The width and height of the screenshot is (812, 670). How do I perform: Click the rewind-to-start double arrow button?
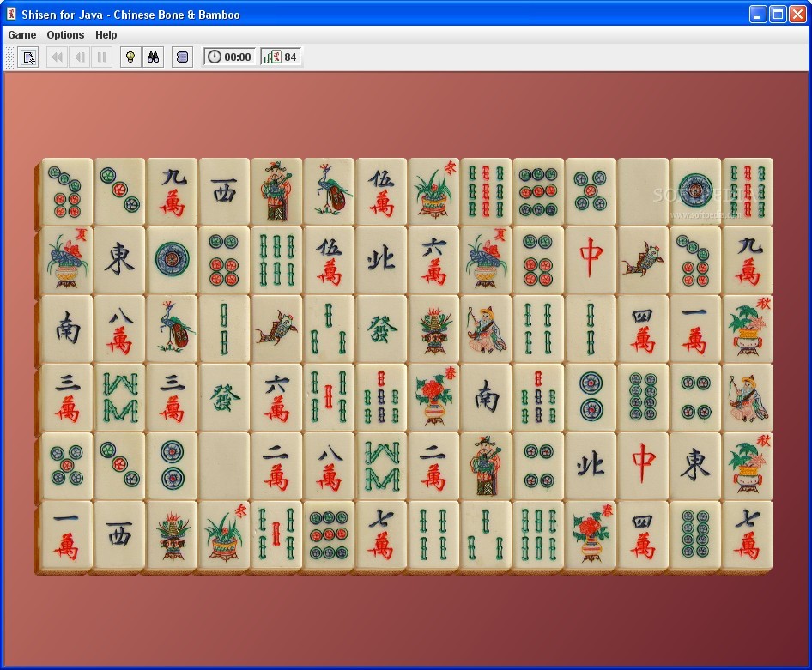[57, 57]
